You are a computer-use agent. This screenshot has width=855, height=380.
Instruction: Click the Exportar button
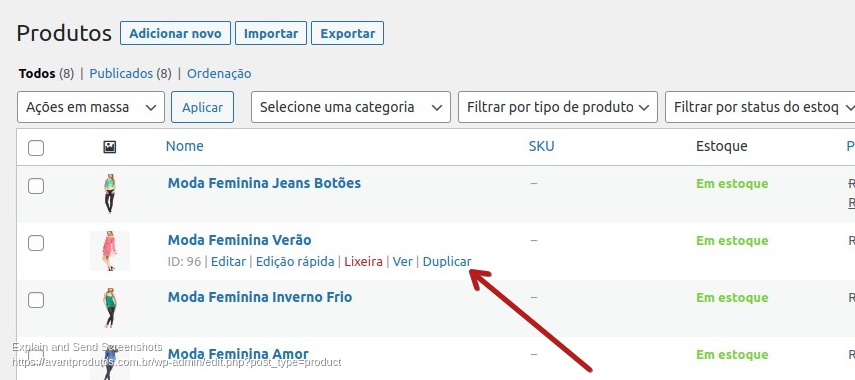pyautogui.click(x=347, y=33)
